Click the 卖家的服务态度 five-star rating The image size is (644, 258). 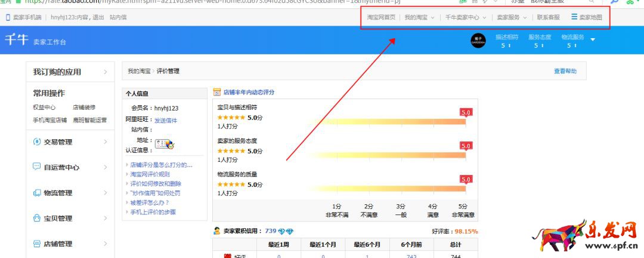tap(231, 151)
